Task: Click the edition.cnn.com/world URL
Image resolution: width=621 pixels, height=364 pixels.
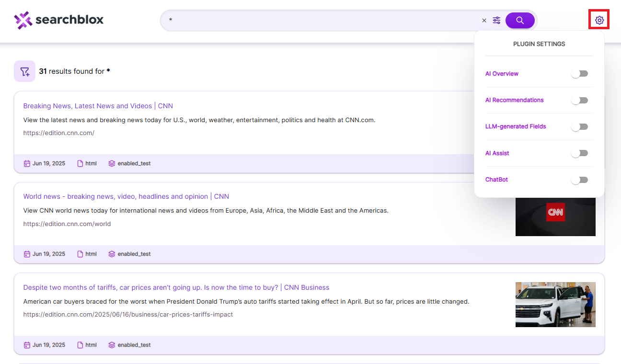Action: click(x=67, y=224)
